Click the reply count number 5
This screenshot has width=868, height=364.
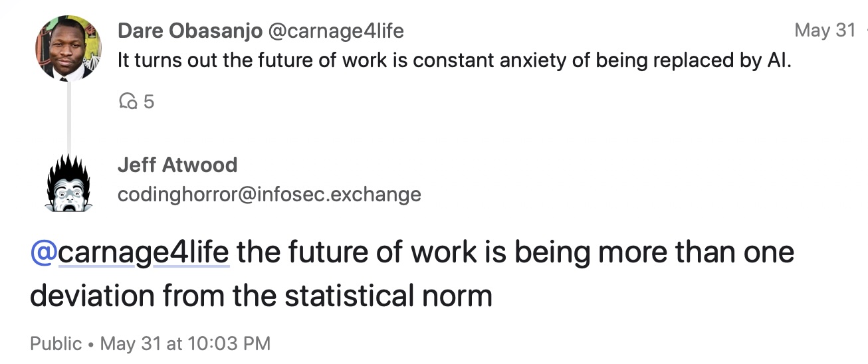click(x=149, y=101)
